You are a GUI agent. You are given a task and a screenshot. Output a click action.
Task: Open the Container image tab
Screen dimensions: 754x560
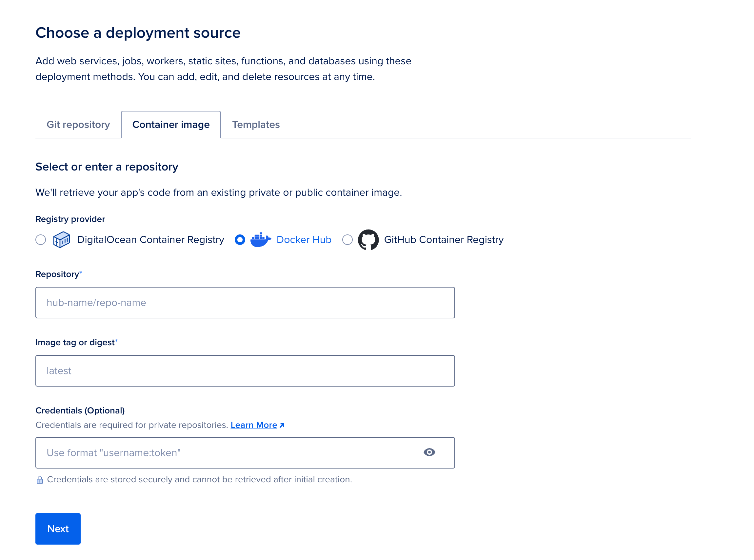(171, 124)
